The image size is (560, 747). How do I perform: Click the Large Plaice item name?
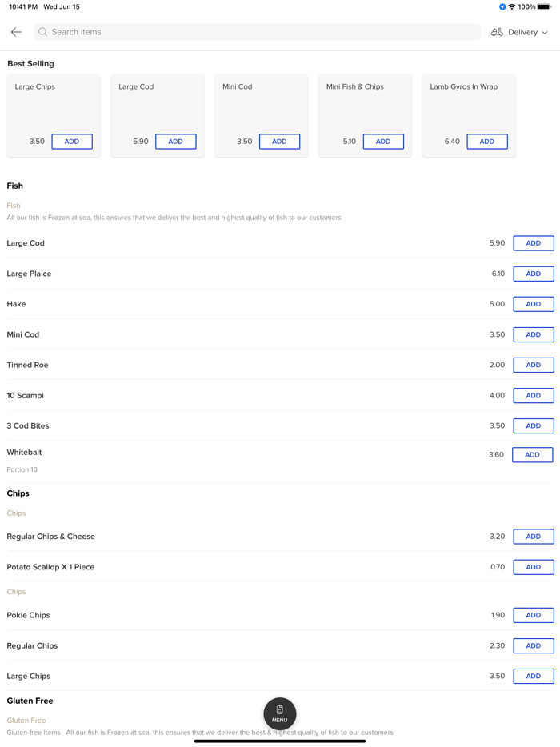[29, 274]
